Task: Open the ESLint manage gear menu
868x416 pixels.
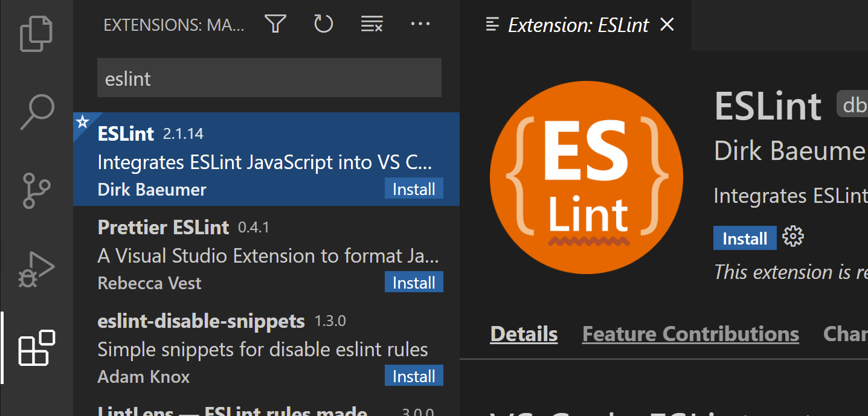Action: click(793, 237)
